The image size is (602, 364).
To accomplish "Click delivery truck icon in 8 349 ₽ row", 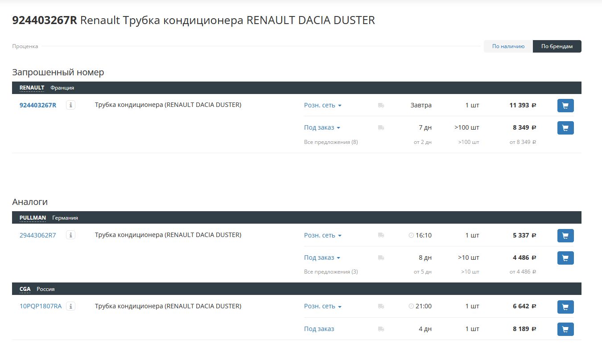I will 381,128.
